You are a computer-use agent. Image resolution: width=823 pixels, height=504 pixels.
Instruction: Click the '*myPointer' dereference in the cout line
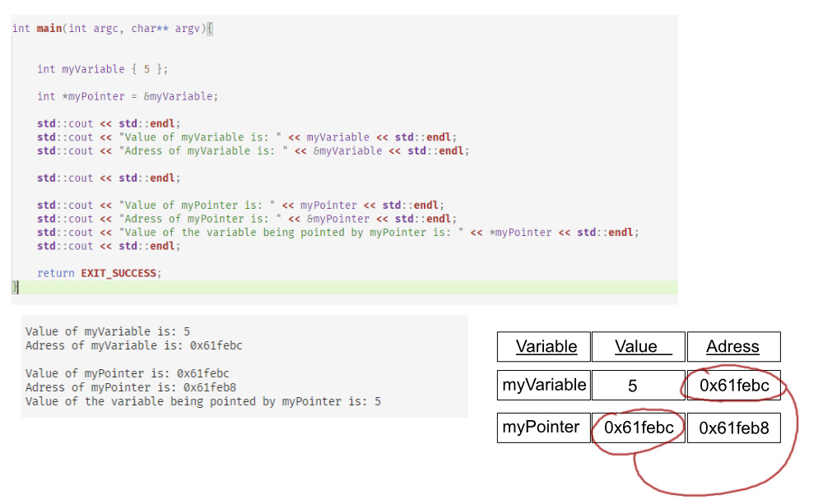tap(521, 233)
